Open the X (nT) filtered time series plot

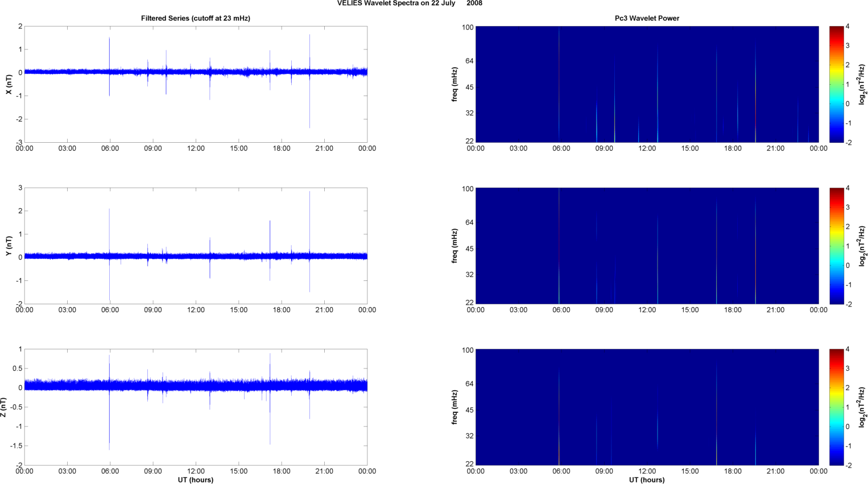pyautogui.click(x=196, y=84)
